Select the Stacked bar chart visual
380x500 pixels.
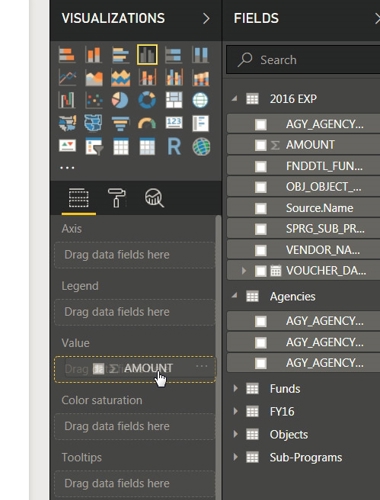pos(67,55)
